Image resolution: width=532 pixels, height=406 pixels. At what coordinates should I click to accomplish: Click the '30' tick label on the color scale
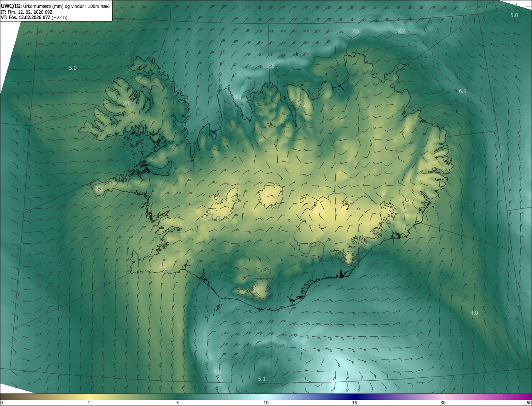(443, 403)
